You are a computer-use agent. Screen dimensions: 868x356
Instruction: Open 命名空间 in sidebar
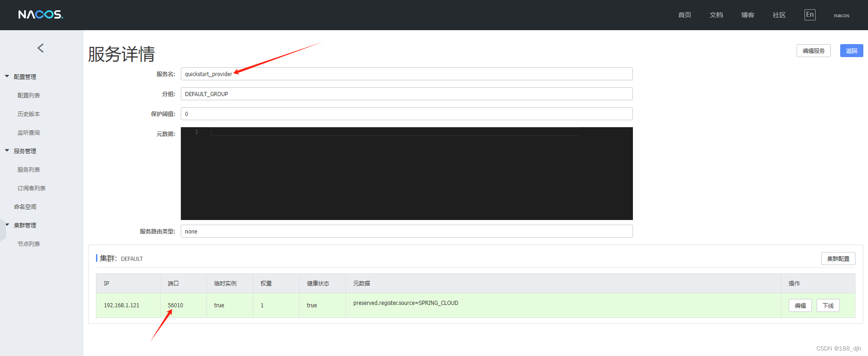click(x=25, y=207)
